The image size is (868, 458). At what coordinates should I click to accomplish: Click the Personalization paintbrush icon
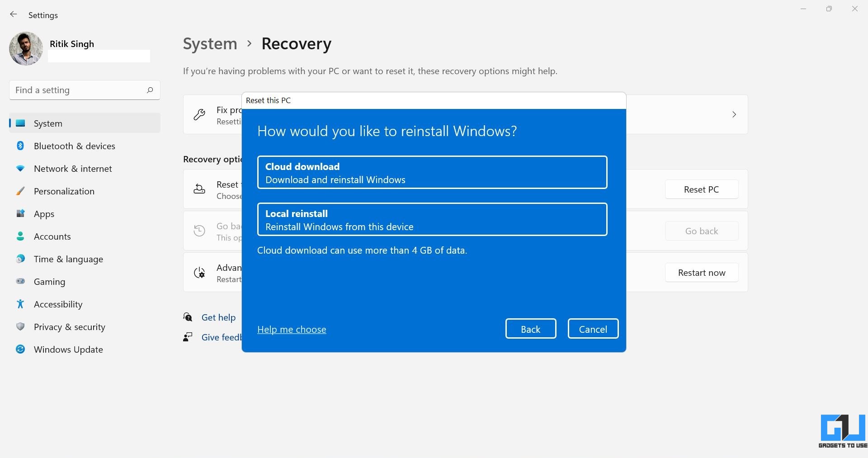pyautogui.click(x=20, y=191)
